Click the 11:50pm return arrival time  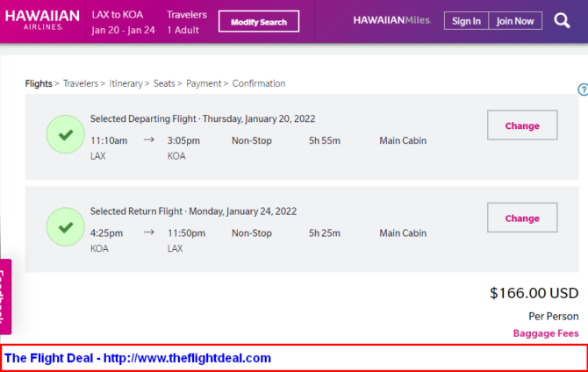pyautogui.click(x=186, y=233)
